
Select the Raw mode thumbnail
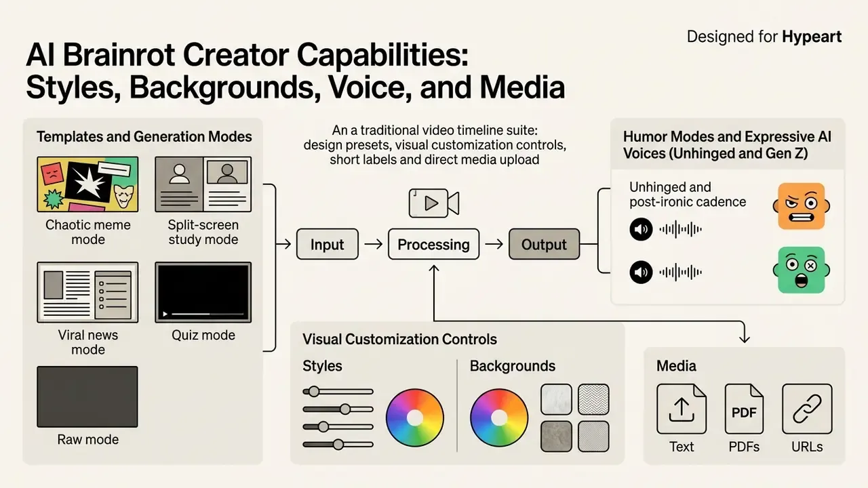pyautogui.click(x=87, y=396)
